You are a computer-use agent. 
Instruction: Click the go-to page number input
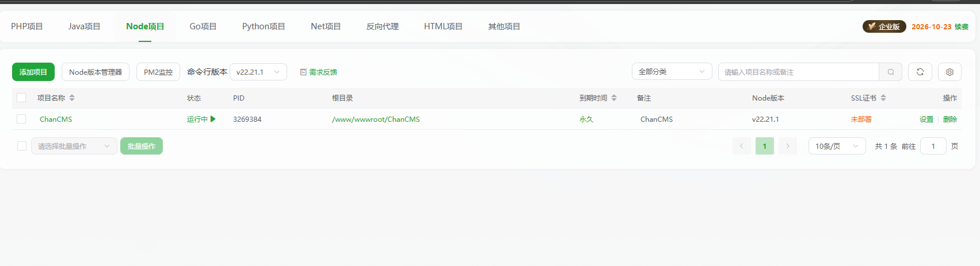[x=933, y=146]
